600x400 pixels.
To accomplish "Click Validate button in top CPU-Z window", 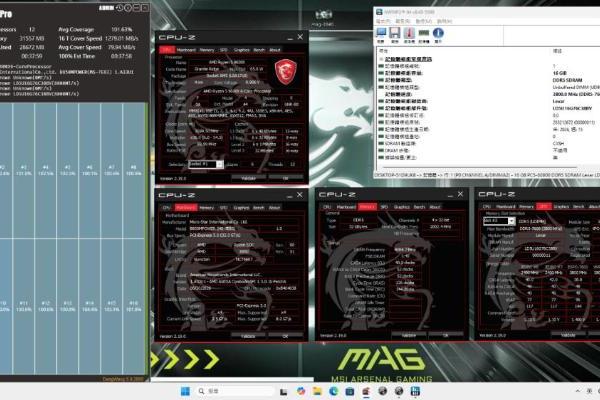I will [x=248, y=178].
